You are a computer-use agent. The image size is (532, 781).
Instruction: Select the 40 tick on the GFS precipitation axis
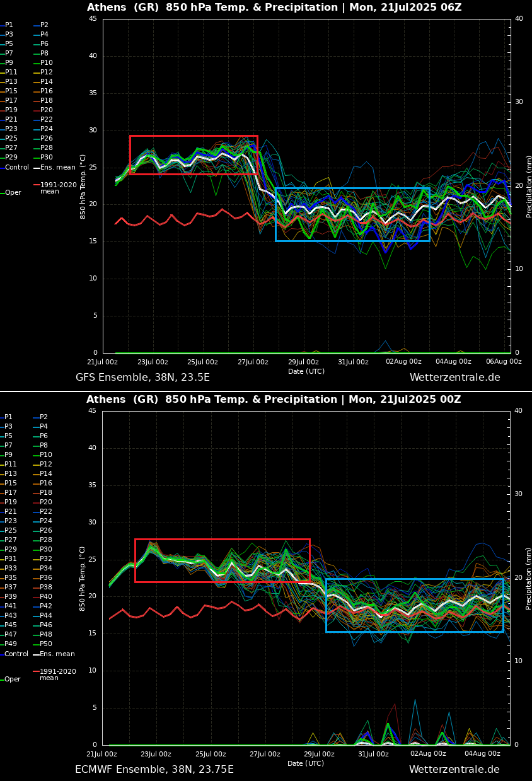tap(519, 19)
